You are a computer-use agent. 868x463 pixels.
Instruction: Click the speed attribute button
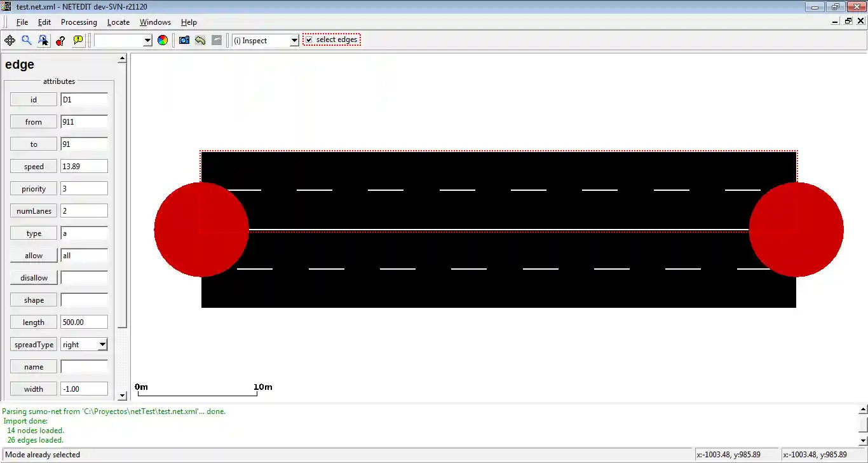[x=34, y=166]
